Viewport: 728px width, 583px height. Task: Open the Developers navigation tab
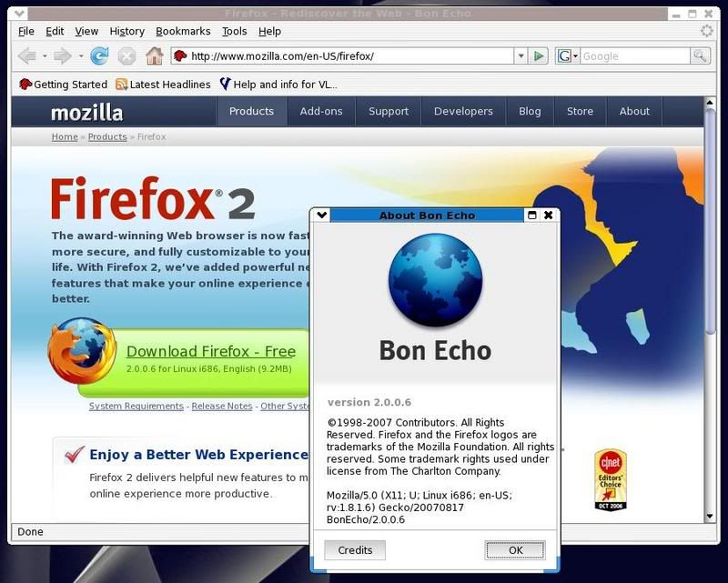click(463, 111)
